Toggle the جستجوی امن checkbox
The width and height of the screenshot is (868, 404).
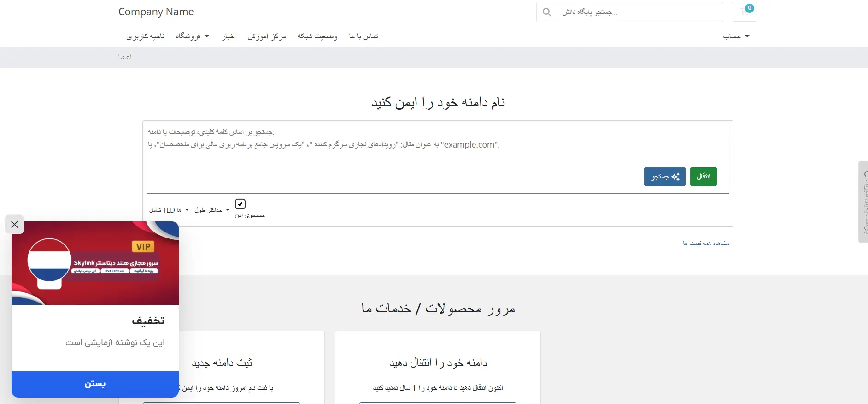click(240, 204)
